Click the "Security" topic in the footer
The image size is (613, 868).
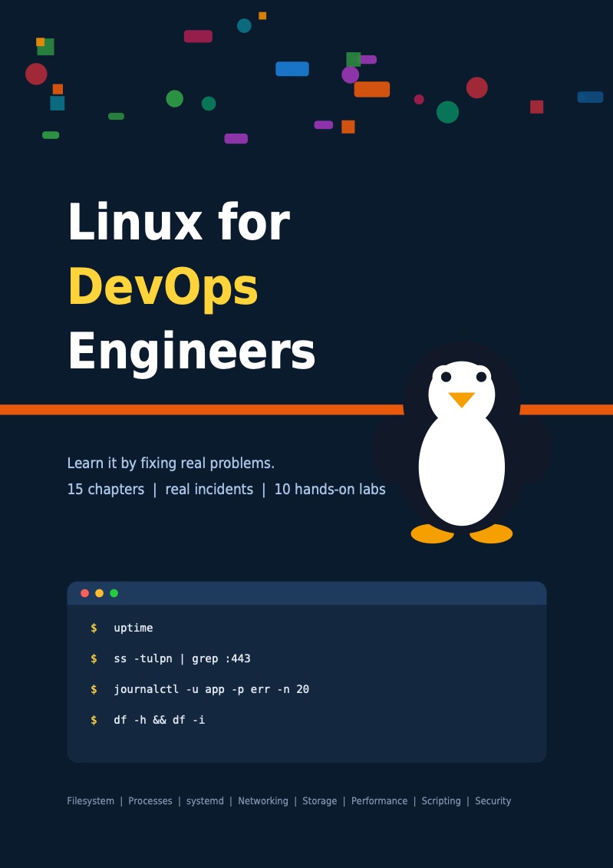click(x=493, y=801)
